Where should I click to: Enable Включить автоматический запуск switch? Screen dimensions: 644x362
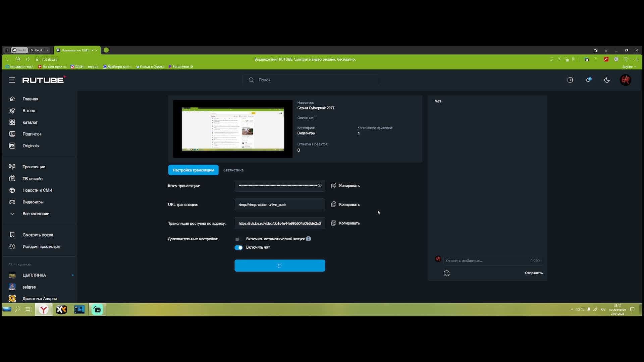pos(238,239)
